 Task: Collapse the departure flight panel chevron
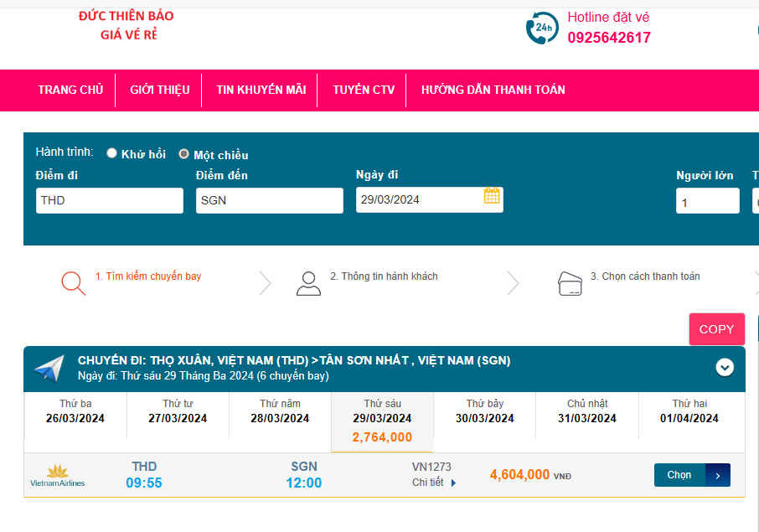tap(725, 367)
